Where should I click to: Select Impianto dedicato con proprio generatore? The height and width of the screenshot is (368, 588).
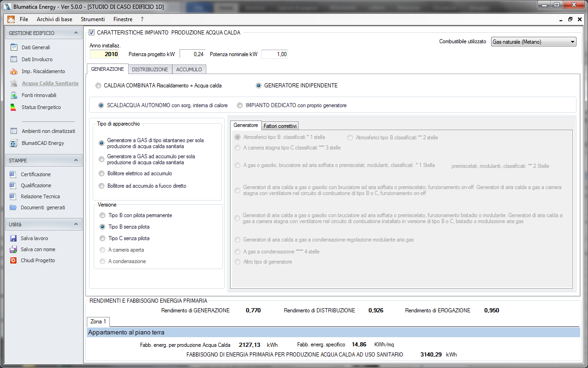click(x=240, y=105)
